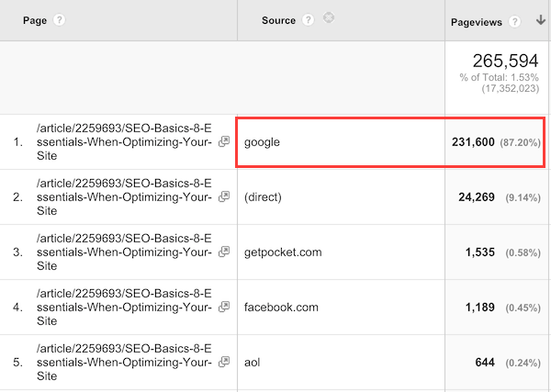Select the (direct) source entry
The width and height of the screenshot is (551, 392).
pos(264,196)
